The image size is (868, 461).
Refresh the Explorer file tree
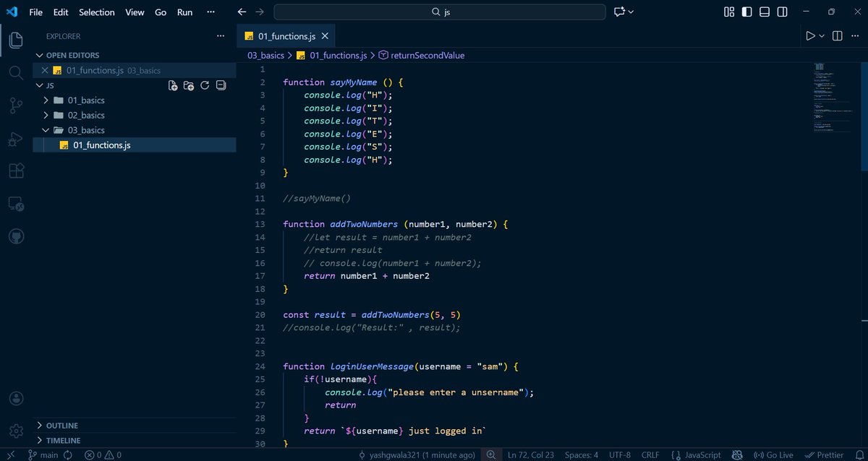tap(205, 85)
